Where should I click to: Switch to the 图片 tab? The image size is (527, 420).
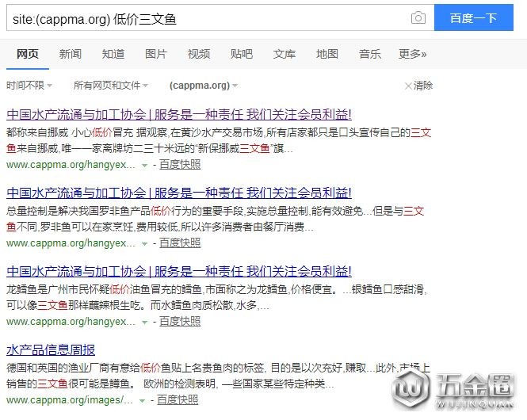point(156,54)
